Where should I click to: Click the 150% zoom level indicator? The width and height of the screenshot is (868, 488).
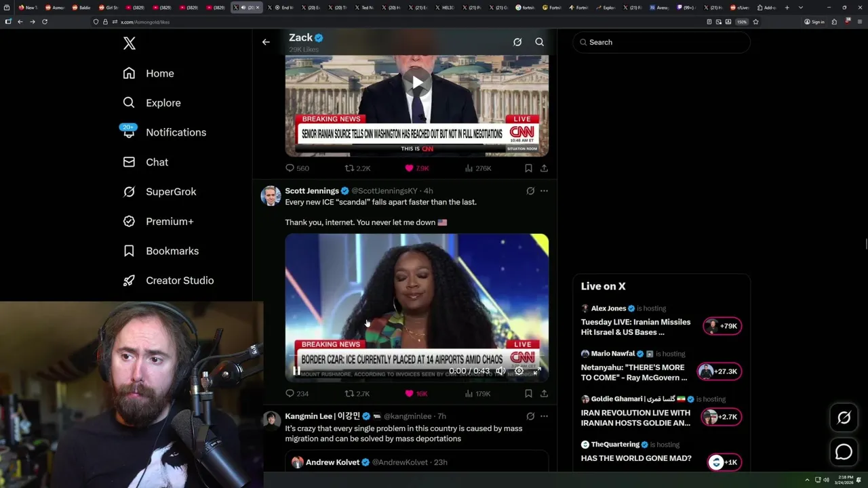pos(742,22)
